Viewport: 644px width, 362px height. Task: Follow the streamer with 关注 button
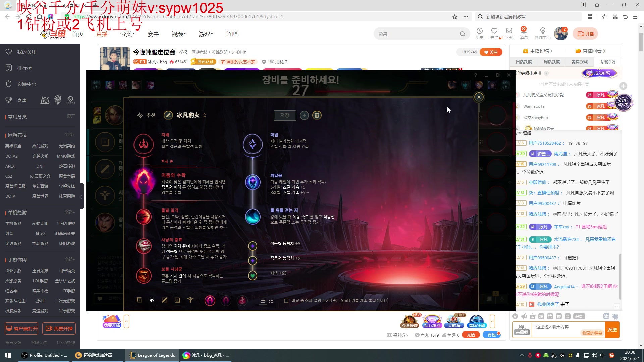coord(491,52)
